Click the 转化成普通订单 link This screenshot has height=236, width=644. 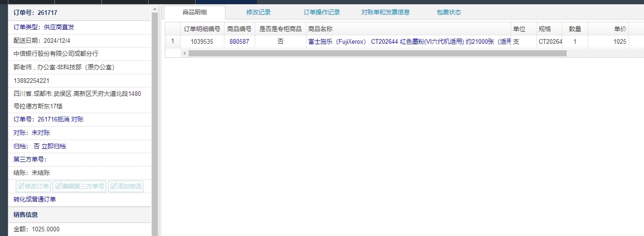pos(34,199)
